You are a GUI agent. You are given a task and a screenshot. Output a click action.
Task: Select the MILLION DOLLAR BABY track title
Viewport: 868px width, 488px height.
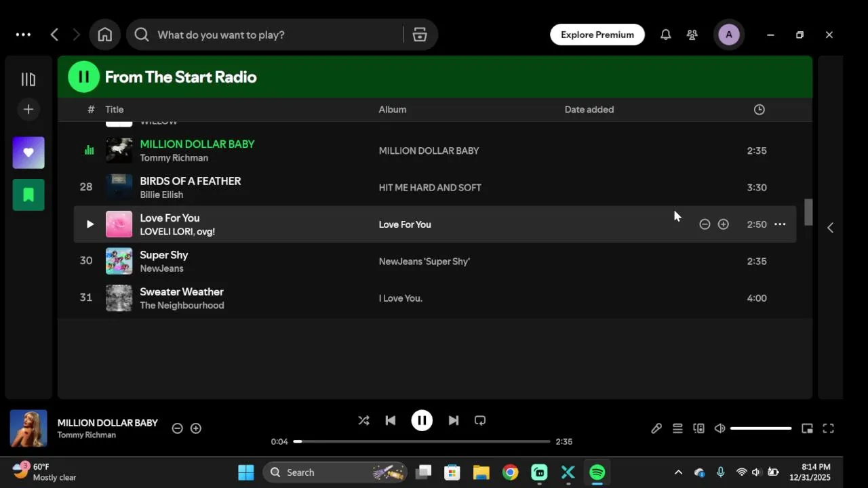[x=197, y=144]
